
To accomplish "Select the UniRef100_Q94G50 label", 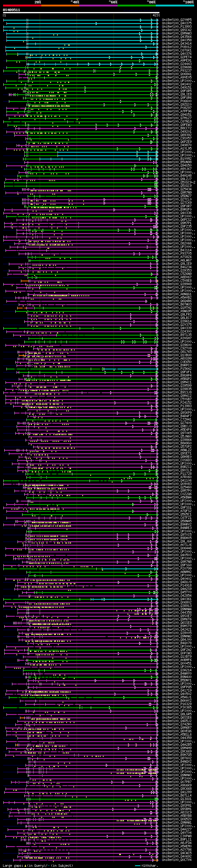I will point(177,166).
